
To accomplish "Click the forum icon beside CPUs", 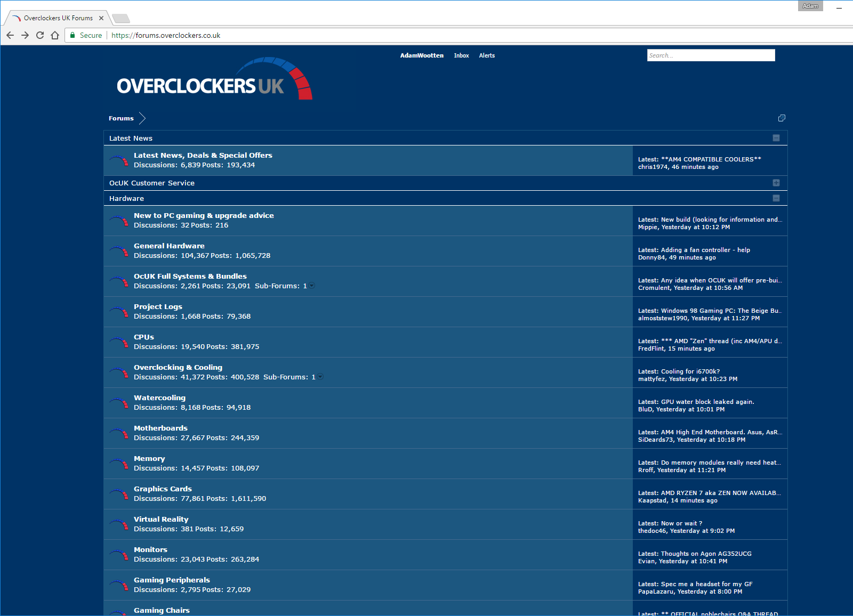I will (119, 342).
